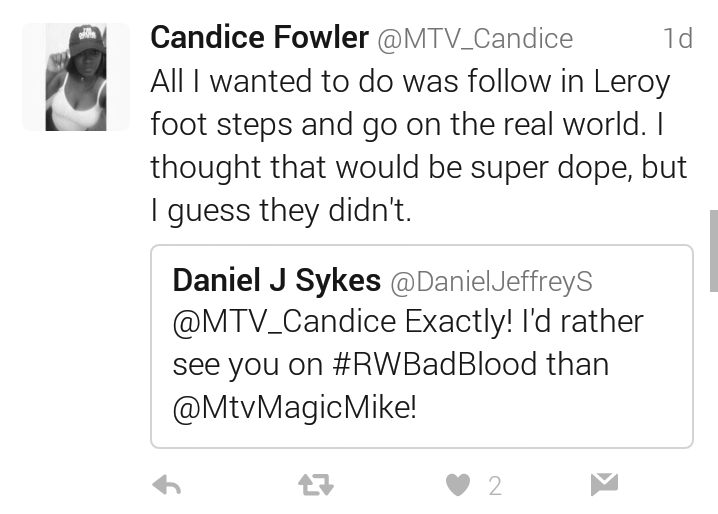718x514 pixels.
Task: Retweet Candice Fowler's tweet
Action: tap(316, 485)
